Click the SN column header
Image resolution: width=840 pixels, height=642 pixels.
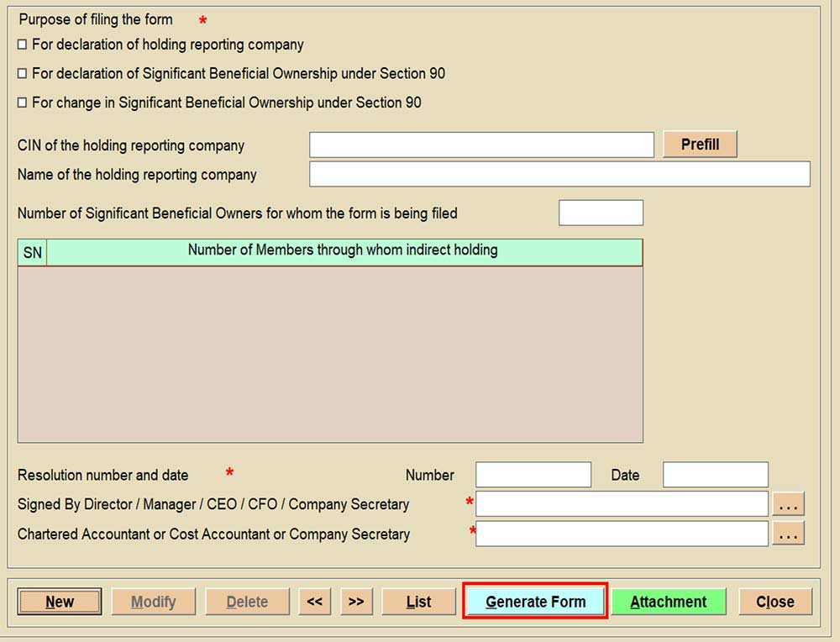click(x=32, y=253)
